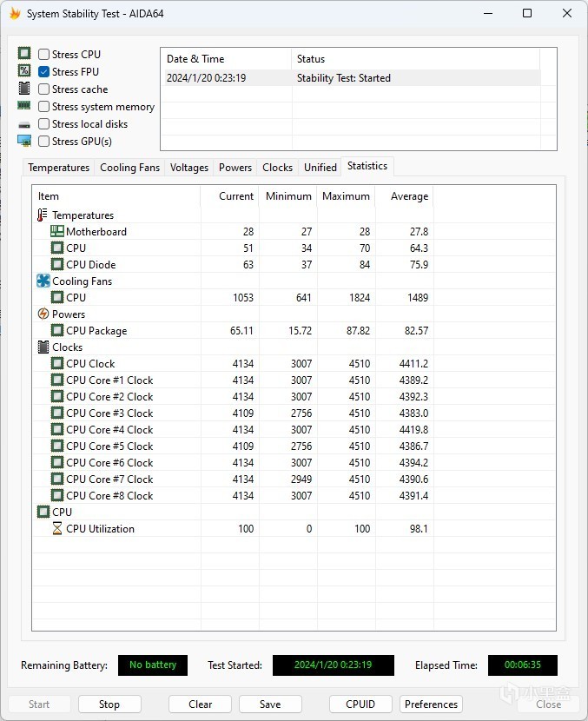Maximize the AIDA64 window
The height and width of the screenshot is (721, 588).
527,13
